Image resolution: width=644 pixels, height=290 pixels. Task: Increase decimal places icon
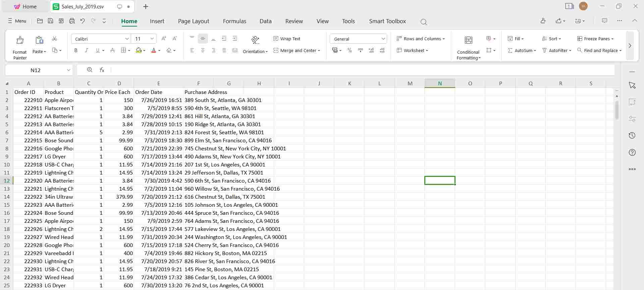click(x=371, y=50)
